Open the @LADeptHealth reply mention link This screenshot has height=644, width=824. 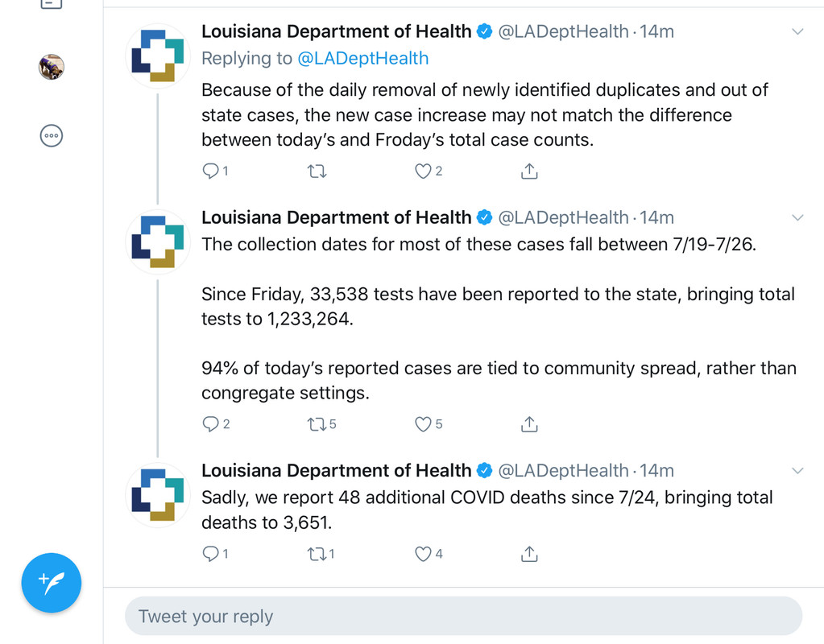click(363, 58)
